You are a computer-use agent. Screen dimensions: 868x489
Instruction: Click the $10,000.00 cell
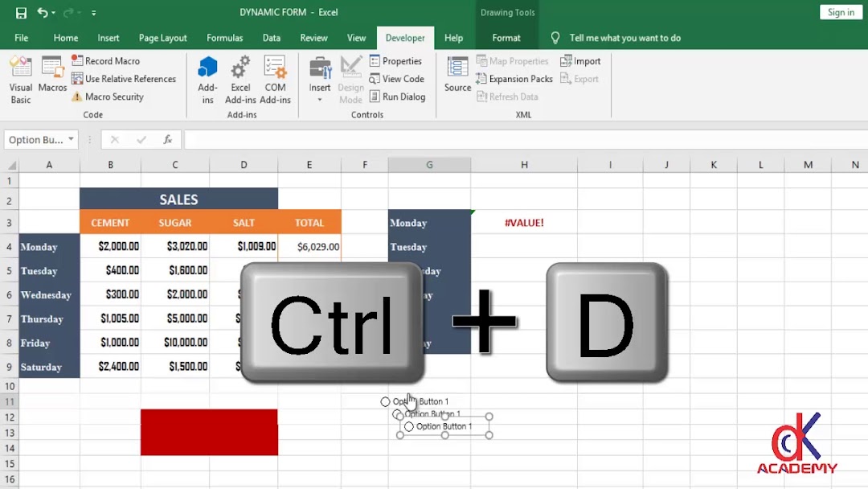click(175, 343)
